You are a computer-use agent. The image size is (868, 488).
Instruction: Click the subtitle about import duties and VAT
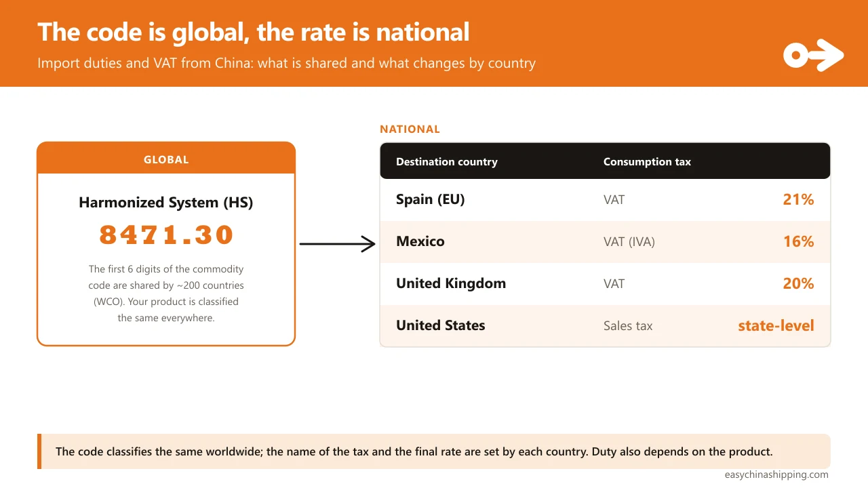pyautogui.click(x=286, y=63)
